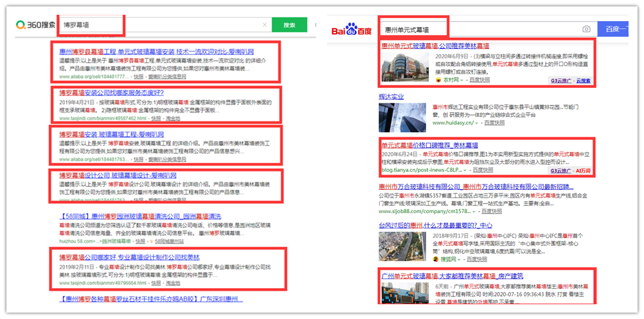
Task: Click 快照 under ailaba.org/sell/184481777 result
Action: (x=138, y=76)
